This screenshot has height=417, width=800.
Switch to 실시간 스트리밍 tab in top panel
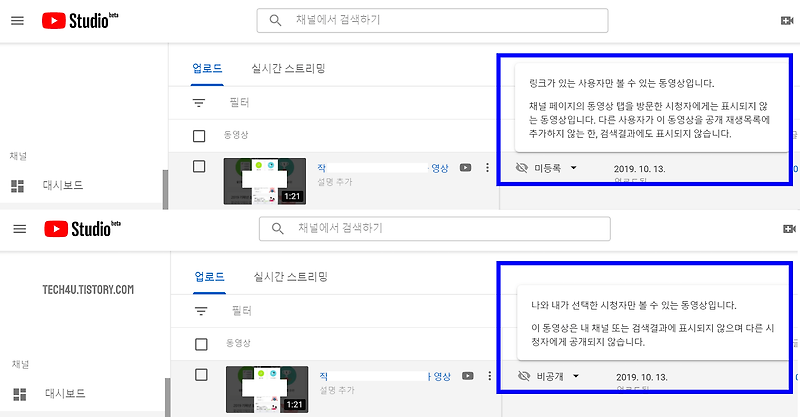(x=288, y=68)
